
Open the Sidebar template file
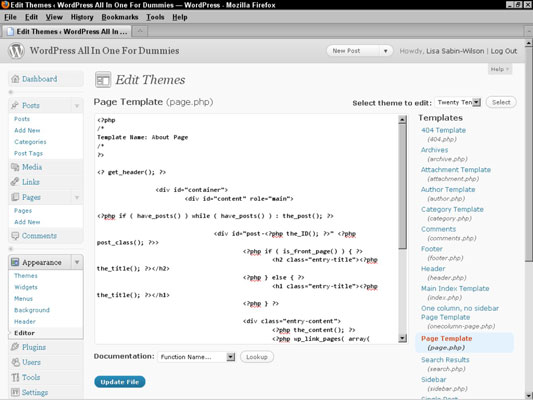coord(434,380)
